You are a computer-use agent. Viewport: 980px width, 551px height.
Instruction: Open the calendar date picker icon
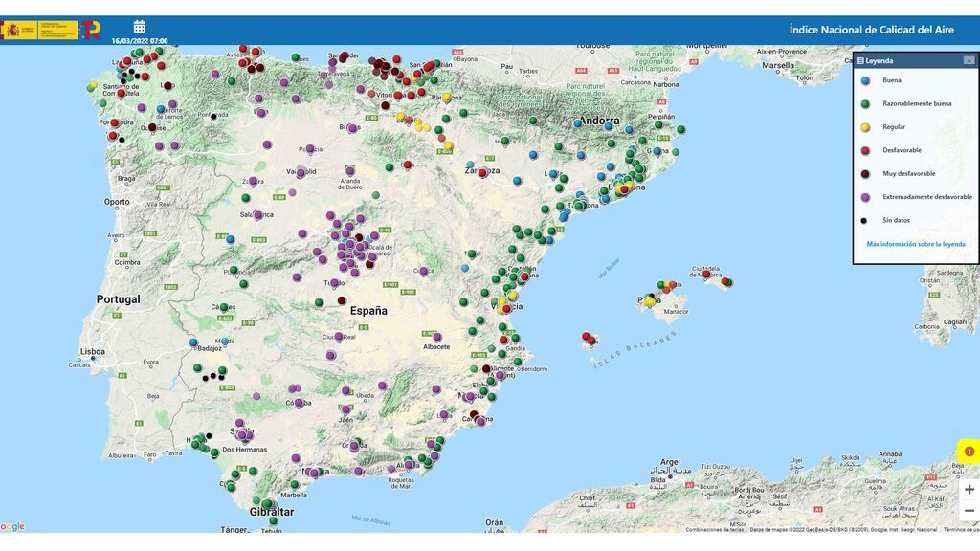coord(140,27)
